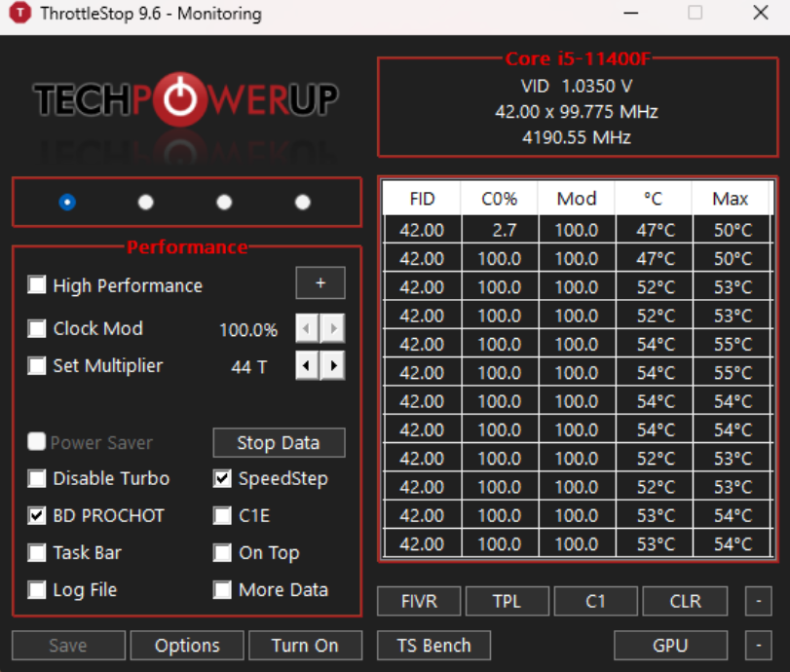790x672 pixels.
Task: Decrease Clock Mod with left arrow
Action: click(x=307, y=328)
